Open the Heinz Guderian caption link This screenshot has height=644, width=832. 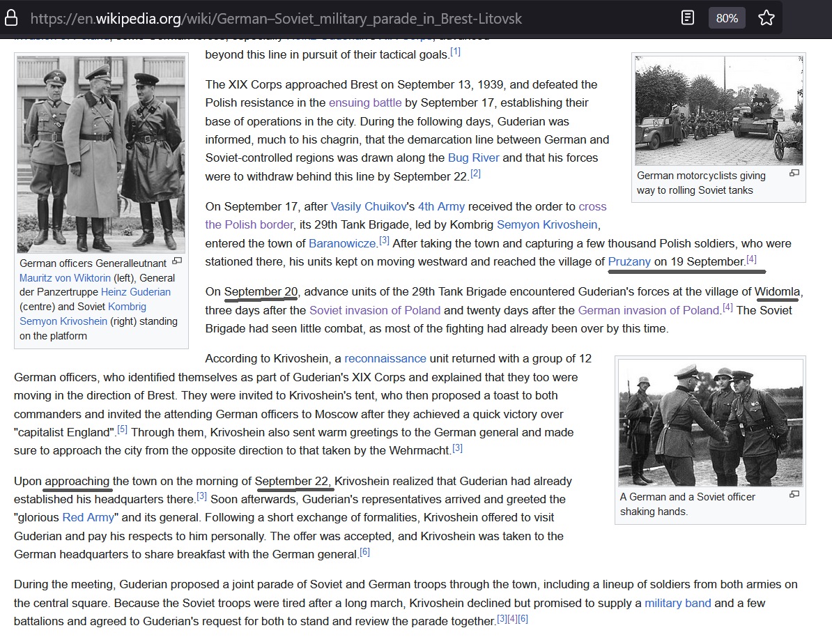[x=136, y=292]
